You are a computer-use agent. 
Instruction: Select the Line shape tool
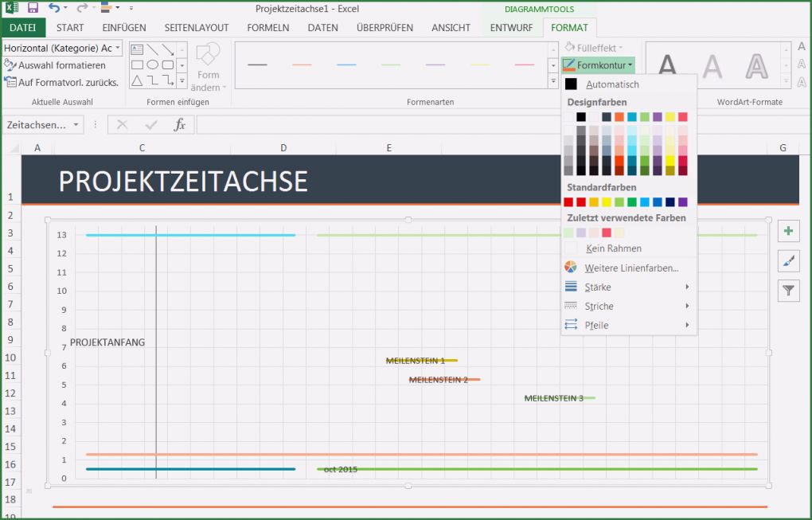(152, 49)
